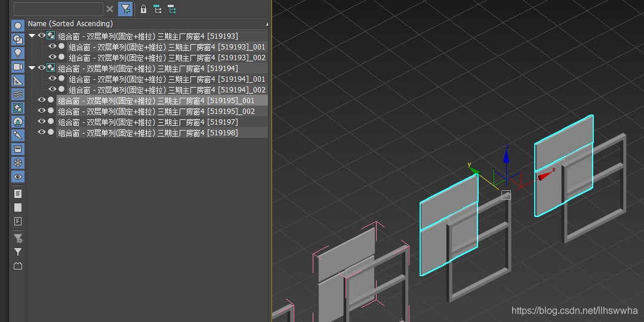Viewport: 644px width, 322px height.
Task: Click green Y axis arrow of transform gizmo
Action: (x=473, y=169)
